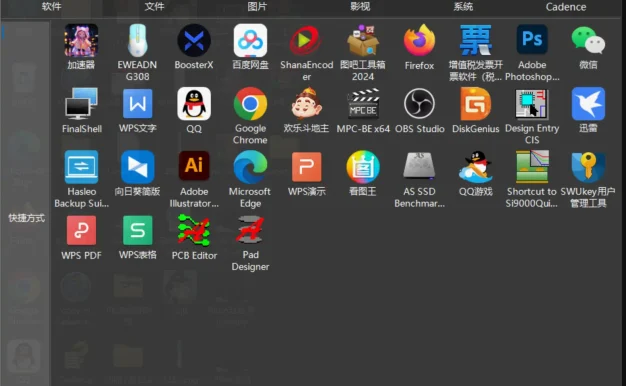Image resolution: width=626 pixels, height=386 pixels.
Task: Launch 百度网盘 cloud drive
Action: (x=250, y=41)
